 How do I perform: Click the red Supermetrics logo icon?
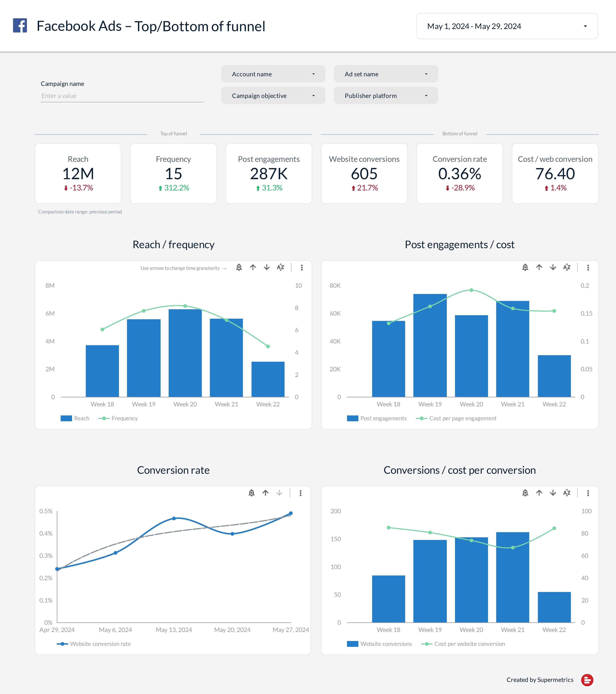tap(587, 680)
